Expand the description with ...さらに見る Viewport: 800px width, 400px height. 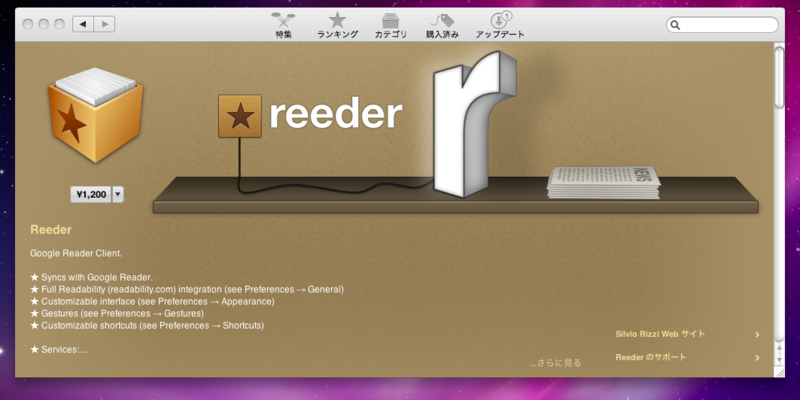[x=555, y=363]
